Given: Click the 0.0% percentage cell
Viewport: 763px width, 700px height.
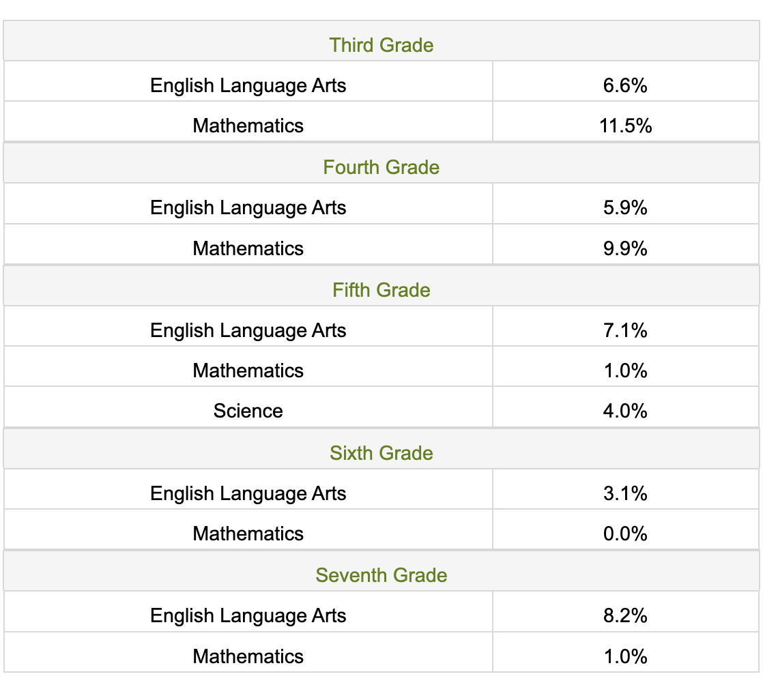Looking at the screenshot, I should (x=624, y=534).
